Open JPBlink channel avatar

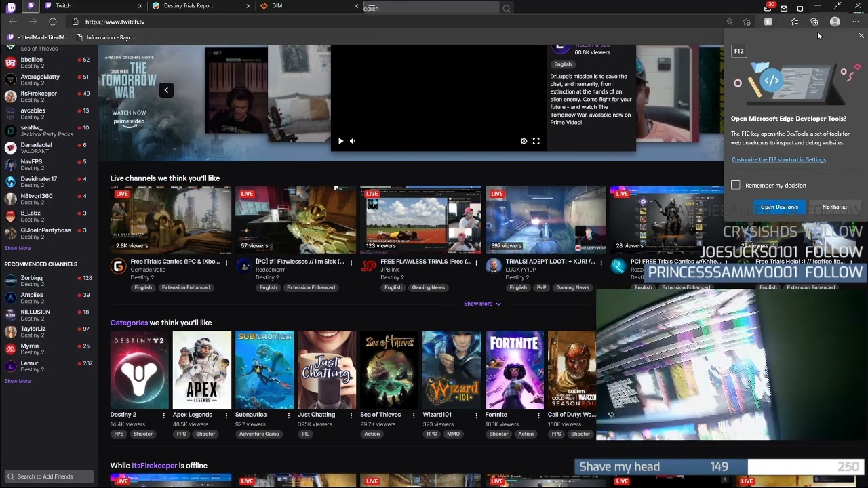coord(368,266)
